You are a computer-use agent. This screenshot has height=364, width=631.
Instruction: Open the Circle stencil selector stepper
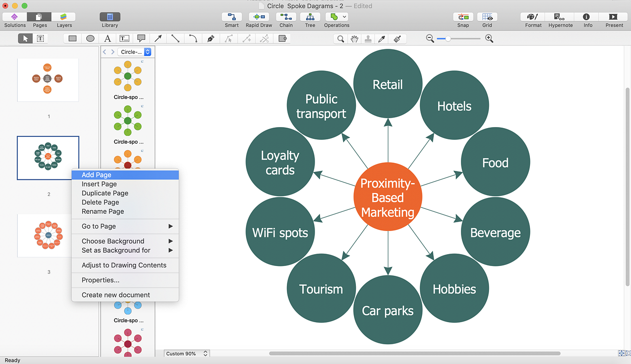pyautogui.click(x=147, y=52)
